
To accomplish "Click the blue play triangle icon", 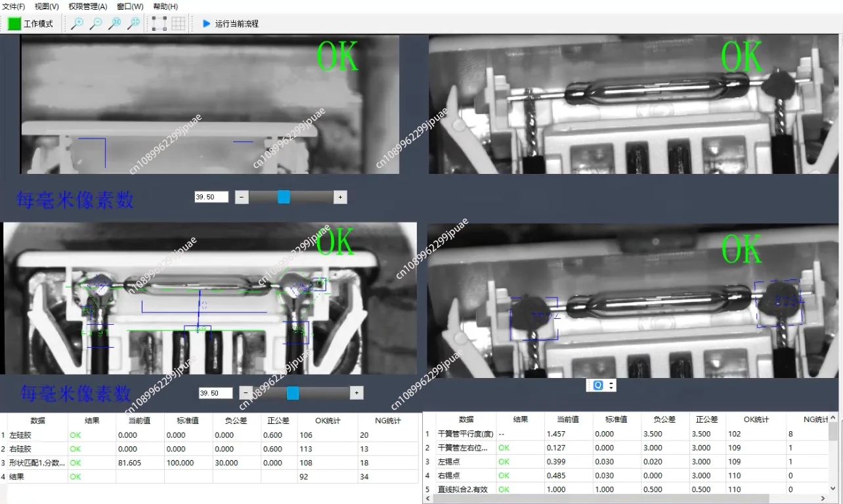I will tap(206, 24).
